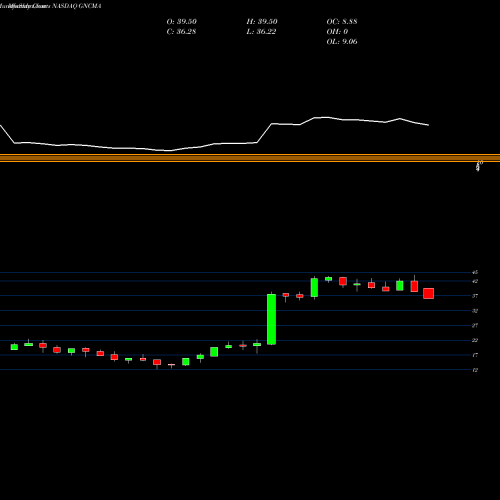Click the OL: 9.06 reading
The width and height of the screenshot is (500, 500).
(x=342, y=42)
